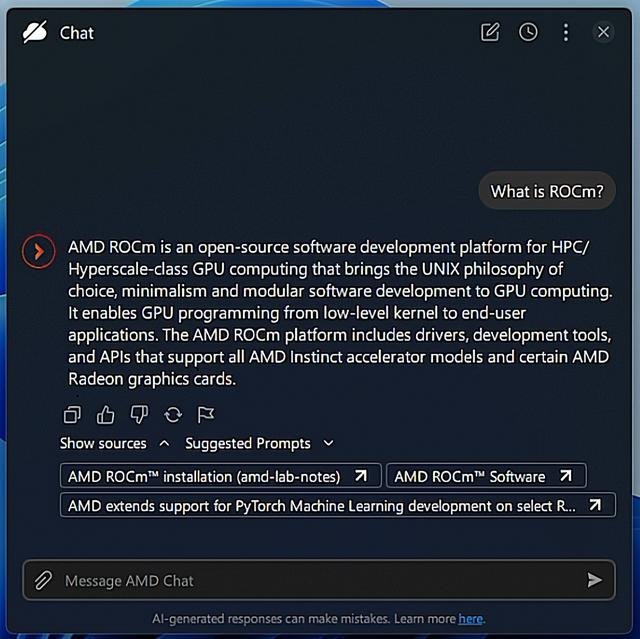640x639 pixels.
Task: Close the Chat panel
Action: coord(603,32)
